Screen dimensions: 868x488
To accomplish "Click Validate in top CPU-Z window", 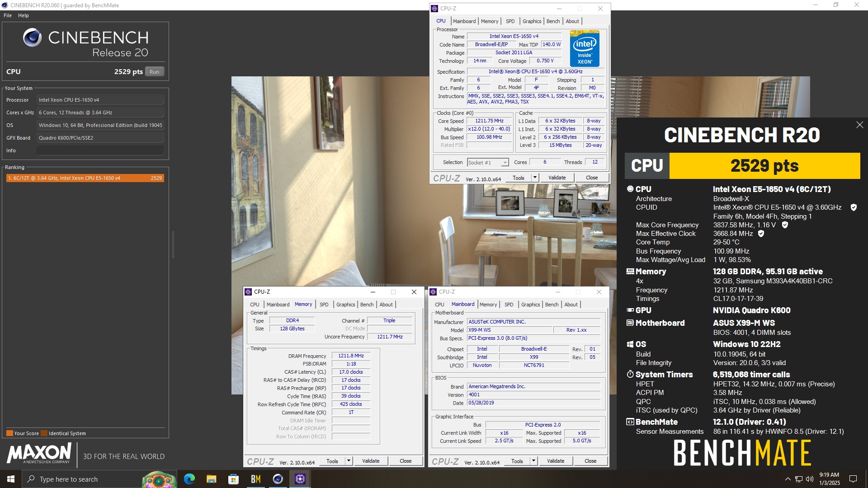I will tap(557, 178).
